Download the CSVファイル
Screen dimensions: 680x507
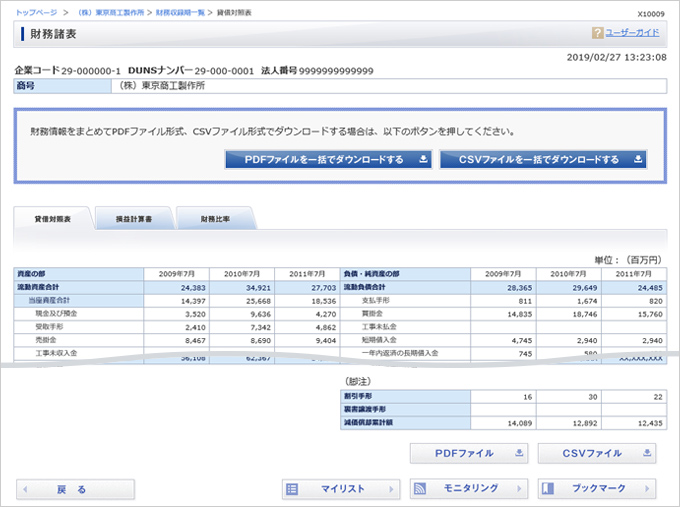597,453
